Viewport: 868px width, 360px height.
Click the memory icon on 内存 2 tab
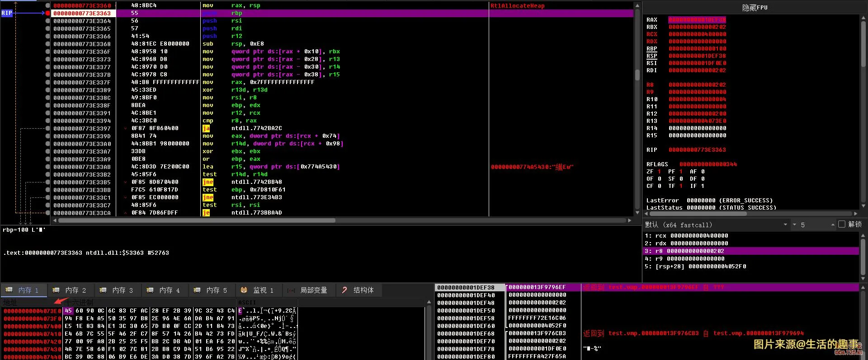click(56, 290)
